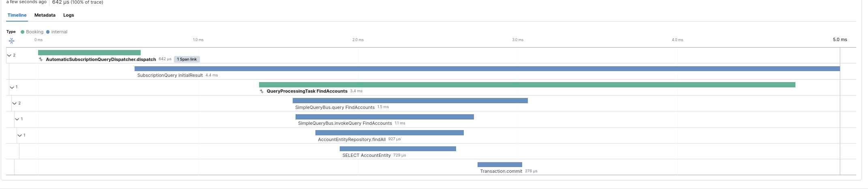868x189 pixels.
Task: Click the 5.0 ms axis label
Action: (840, 39)
